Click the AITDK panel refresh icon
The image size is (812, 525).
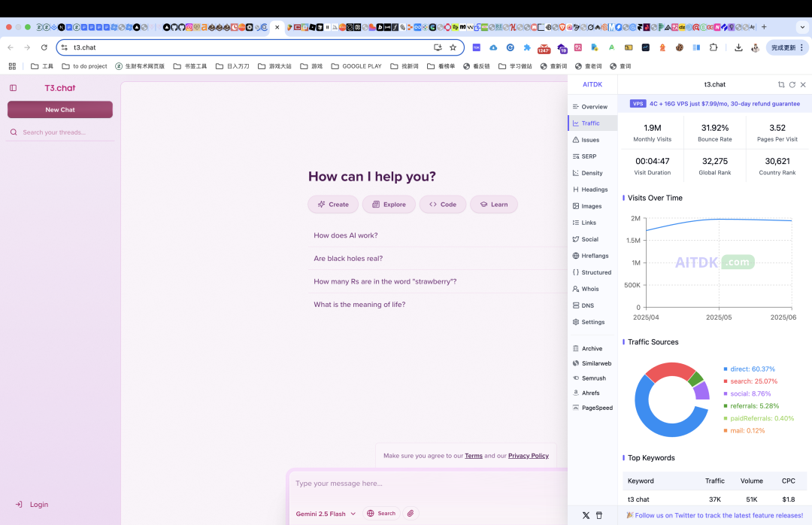tap(792, 84)
